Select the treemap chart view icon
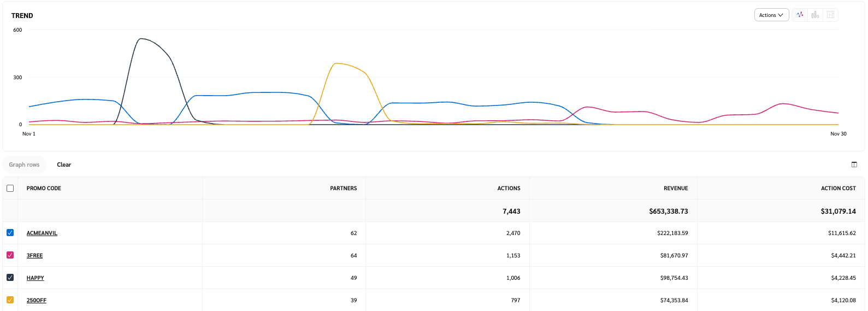Screen dimensions: 868x311 pos(830,15)
